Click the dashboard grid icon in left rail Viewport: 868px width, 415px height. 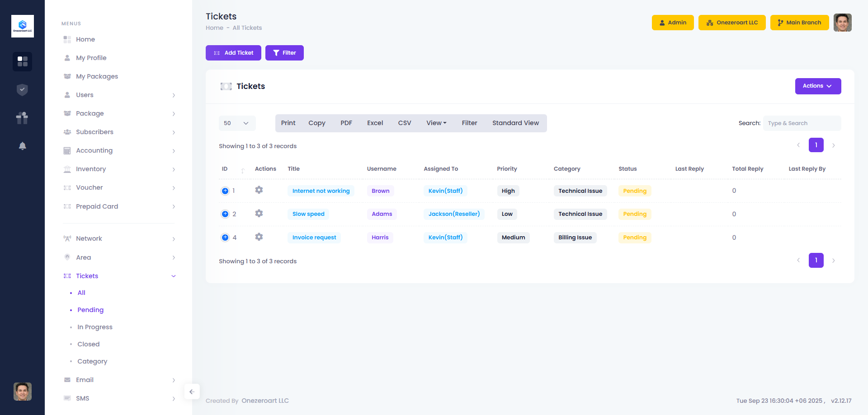[x=22, y=61]
